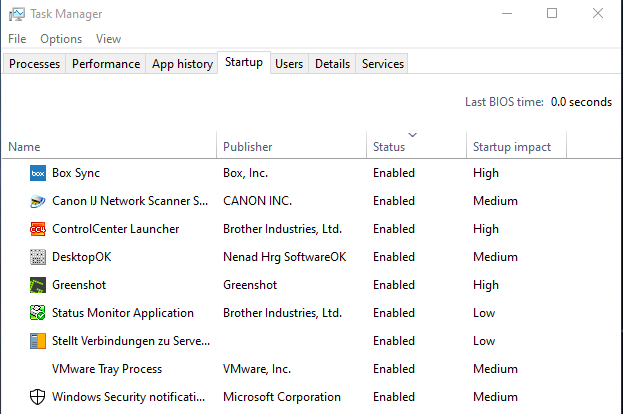Open the Options menu
Screen dimensions: 623x414
click(61, 39)
